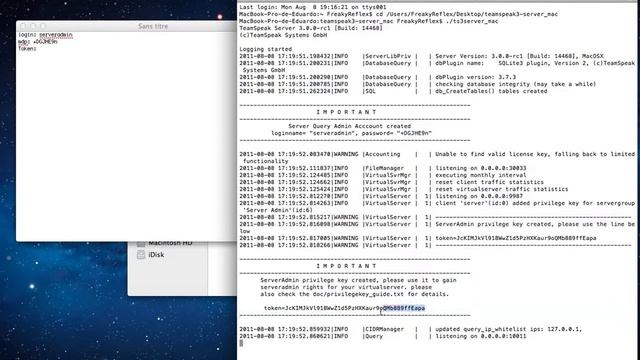Zoom the Sans titre window

pyautogui.click(x=43, y=26)
